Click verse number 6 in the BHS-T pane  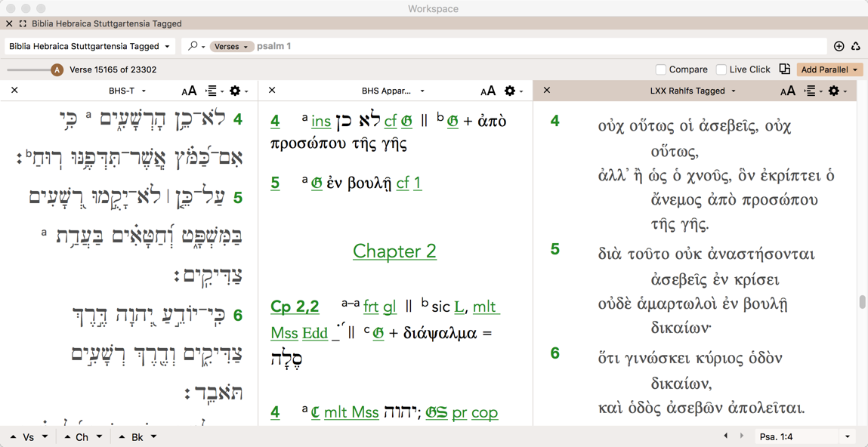238,316
